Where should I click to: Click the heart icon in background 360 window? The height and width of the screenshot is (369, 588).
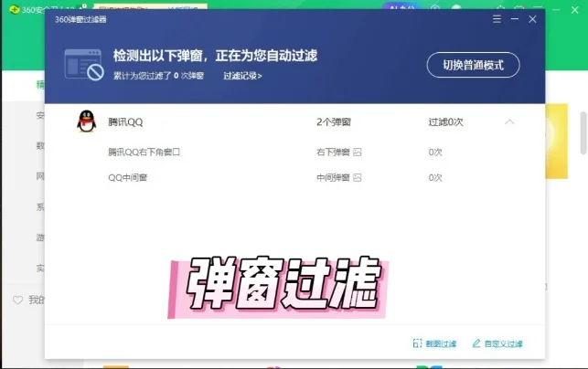(x=17, y=300)
